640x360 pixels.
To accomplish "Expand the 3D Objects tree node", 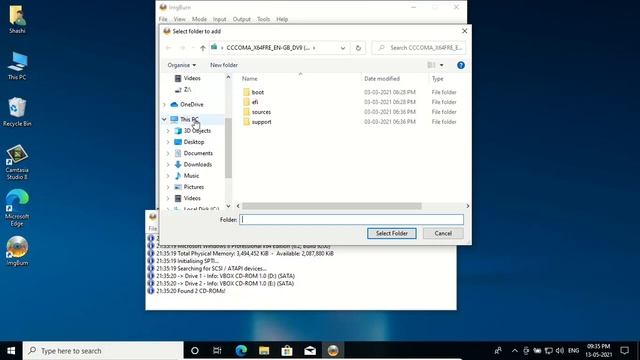I will click(168, 131).
